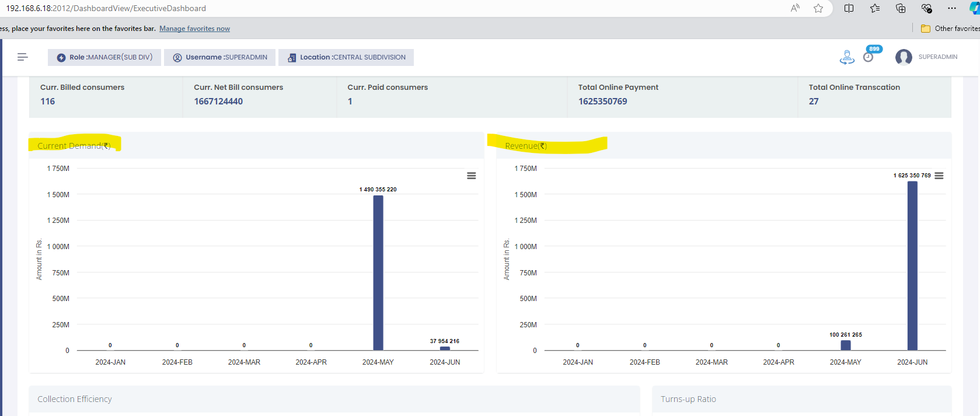Open browser Settings and more menu
The height and width of the screenshot is (416, 980).
click(x=952, y=8)
